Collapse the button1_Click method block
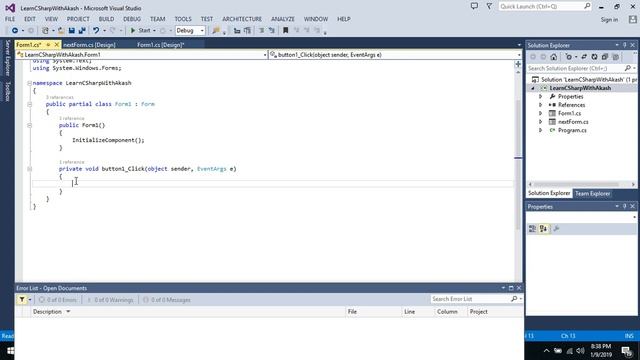640x360 pixels. tap(29, 169)
